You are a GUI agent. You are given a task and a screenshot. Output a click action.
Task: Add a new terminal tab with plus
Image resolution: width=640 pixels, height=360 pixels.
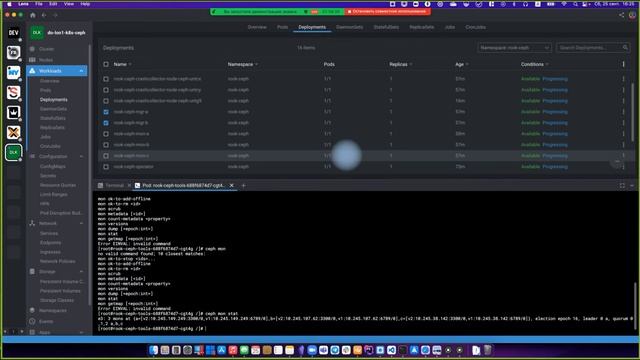244,186
